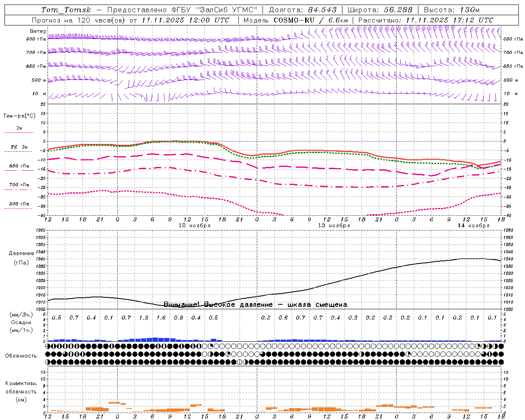
Task: Click the '1.6' precipitation value
Action: [x=161, y=318]
